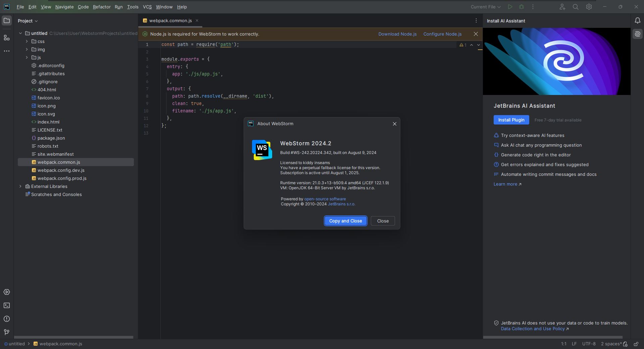This screenshot has width=644, height=349.
Task: Select the webpack.common.js editor tab
Action: pyautogui.click(x=170, y=21)
